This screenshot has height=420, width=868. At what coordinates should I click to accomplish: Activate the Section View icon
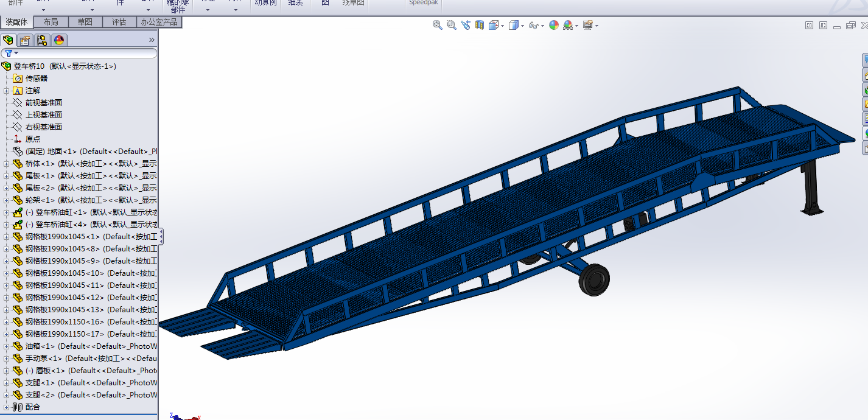(x=480, y=25)
